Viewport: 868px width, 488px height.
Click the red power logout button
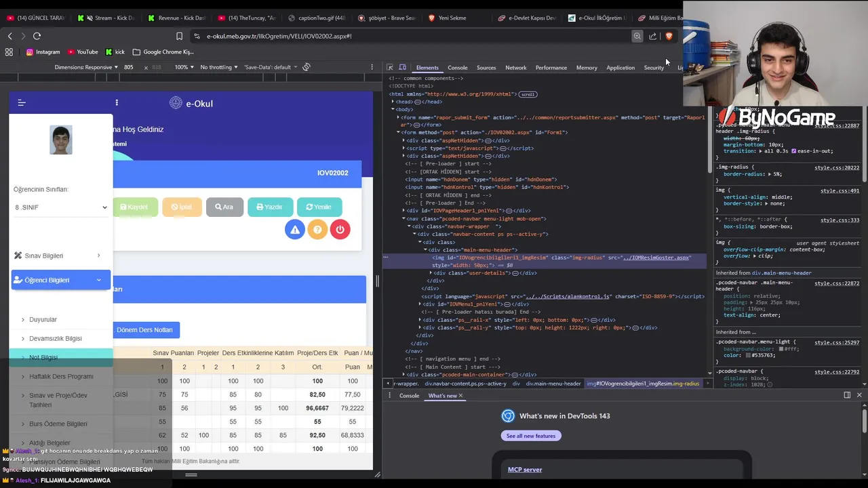coord(340,230)
